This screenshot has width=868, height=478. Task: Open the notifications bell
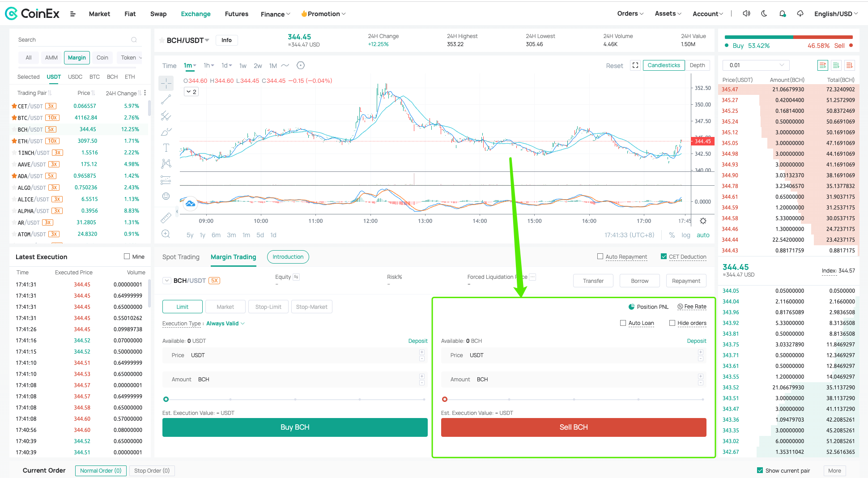pyautogui.click(x=782, y=13)
